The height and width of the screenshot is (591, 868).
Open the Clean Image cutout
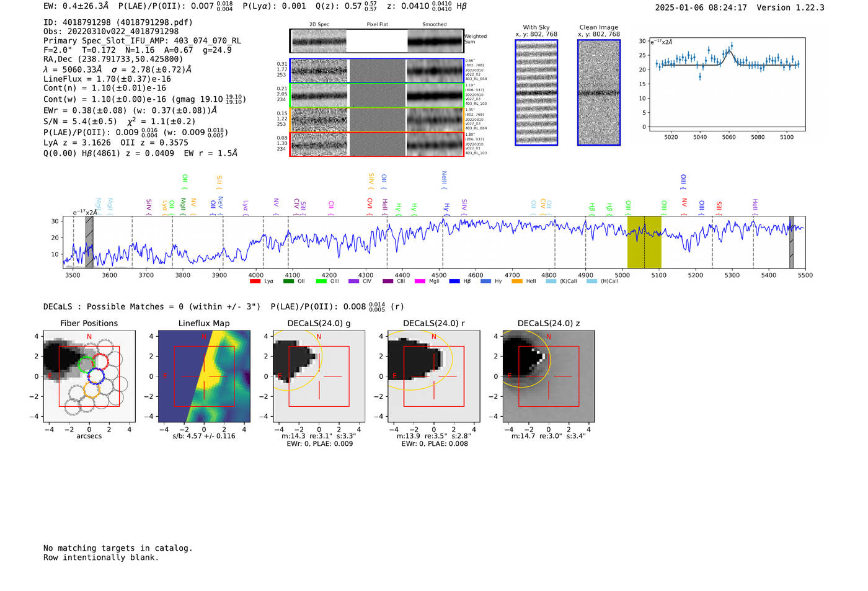click(x=599, y=92)
